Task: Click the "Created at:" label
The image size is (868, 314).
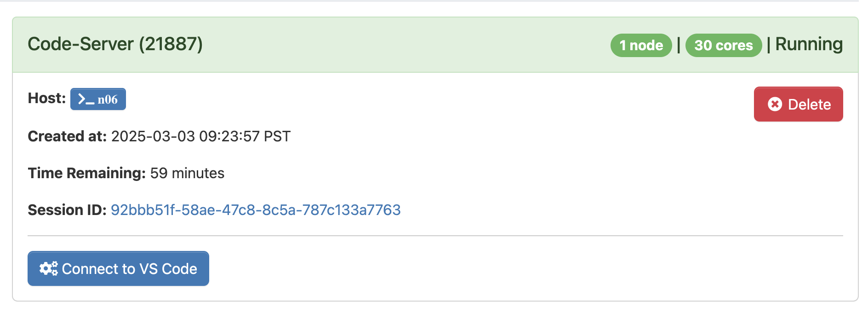Action: pos(67,136)
